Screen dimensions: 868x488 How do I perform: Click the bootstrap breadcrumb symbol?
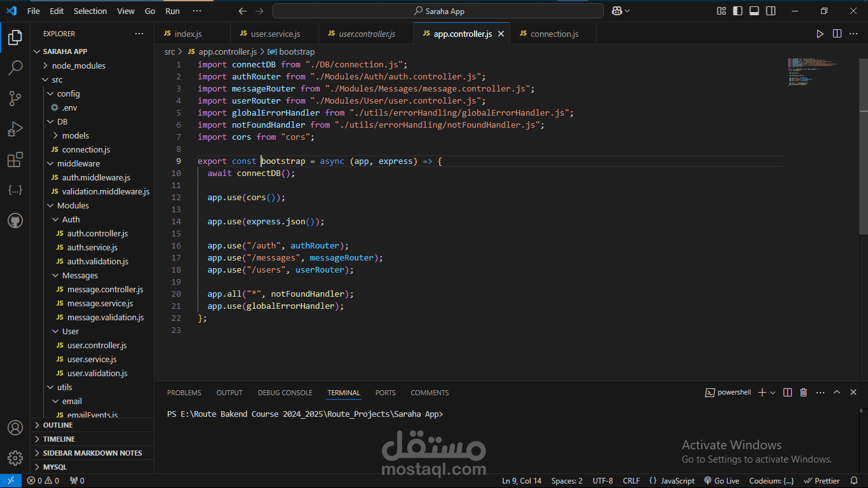pos(292,51)
